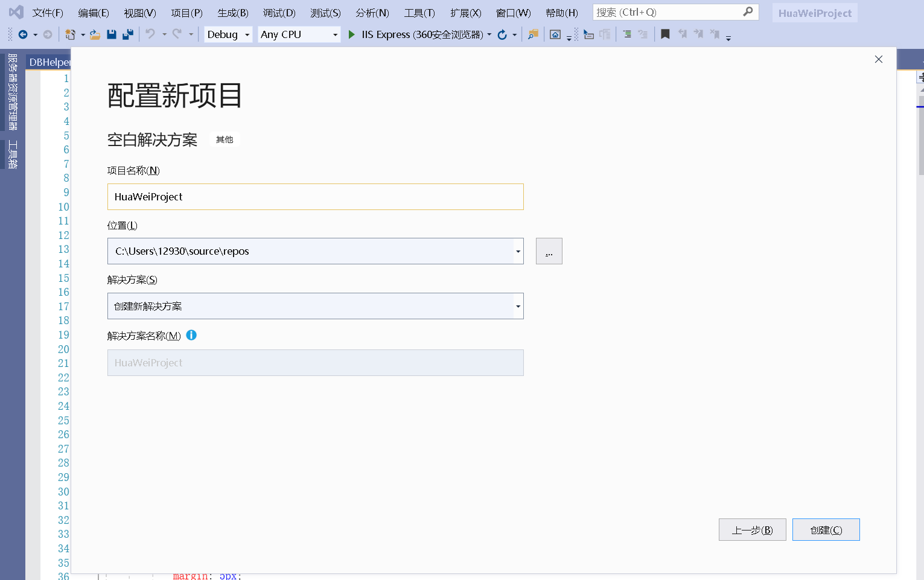Image resolution: width=924 pixels, height=580 pixels.
Task: Save all open documents
Action: click(x=127, y=34)
